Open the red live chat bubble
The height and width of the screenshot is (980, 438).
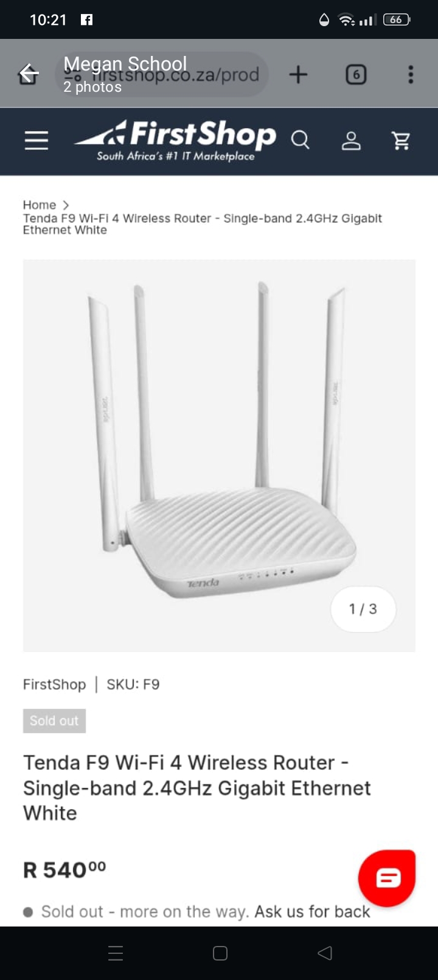(x=388, y=878)
